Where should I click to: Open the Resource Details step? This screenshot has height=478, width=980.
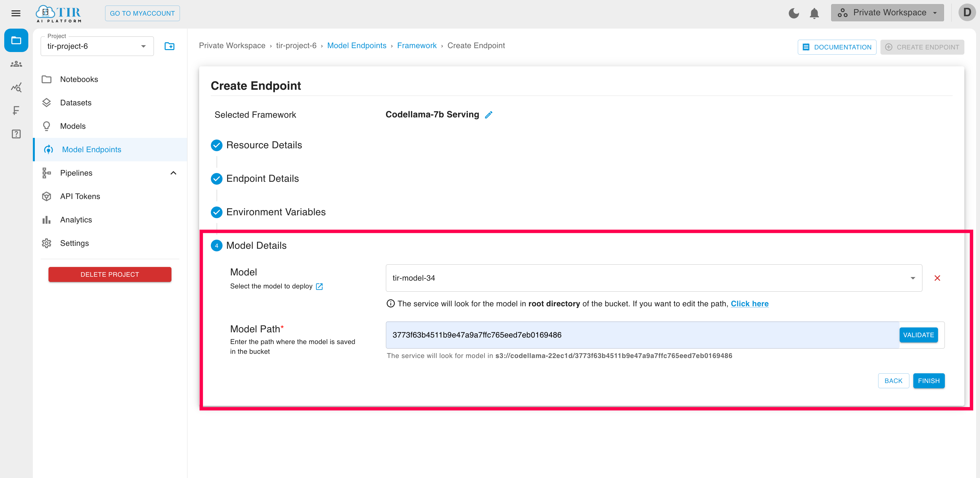[x=256, y=145]
